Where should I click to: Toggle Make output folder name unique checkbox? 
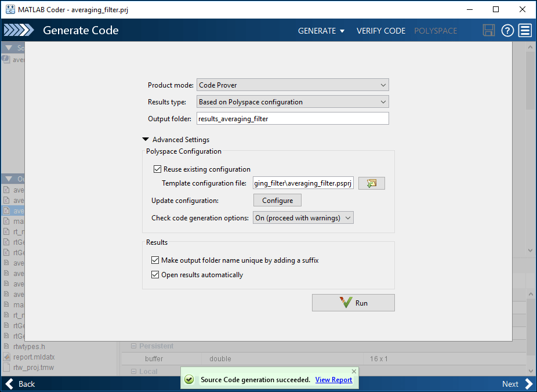coord(155,260)
